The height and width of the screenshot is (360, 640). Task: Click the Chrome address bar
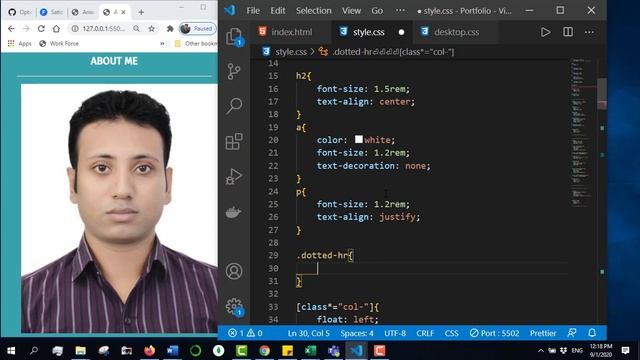coord(104,29)
